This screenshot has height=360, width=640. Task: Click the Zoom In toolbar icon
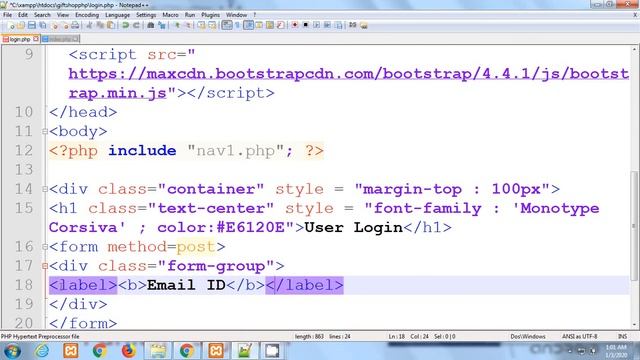point(177,25)
